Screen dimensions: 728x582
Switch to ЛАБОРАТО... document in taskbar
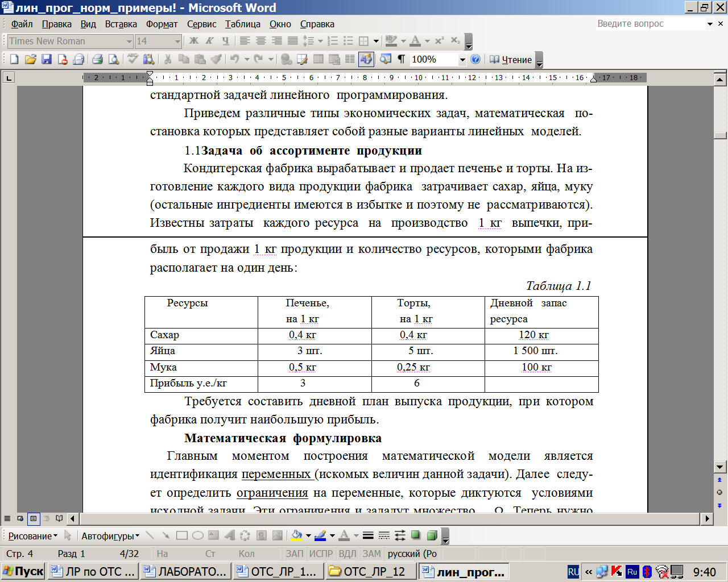point(186,571)
